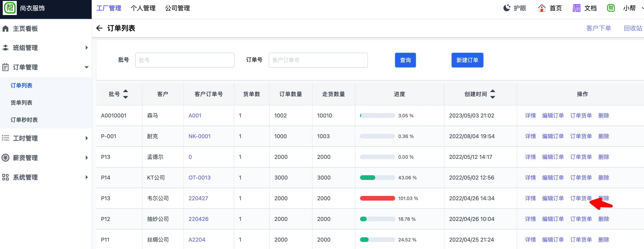This screenshot has height=249, width=644.
Task: Open the 主页看板 home icon in sidebar
Action: (5, 28)
